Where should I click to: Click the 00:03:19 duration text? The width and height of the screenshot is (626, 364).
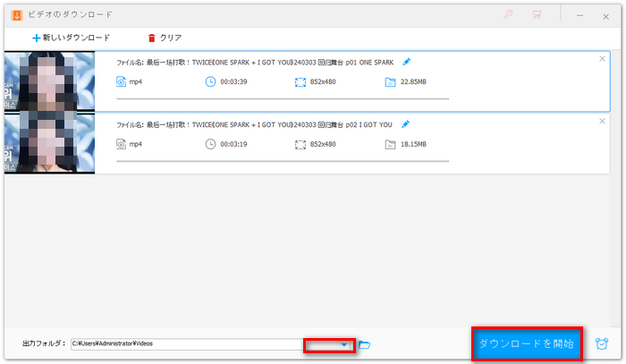click(233, 144)
